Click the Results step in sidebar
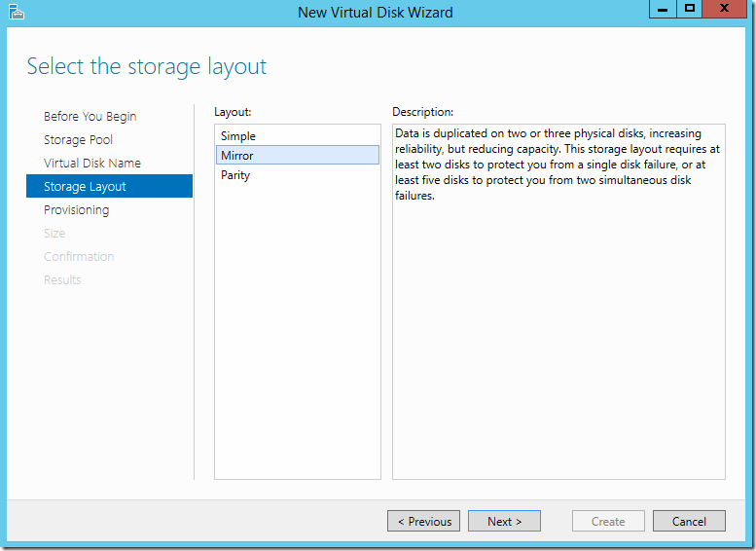Viewport: 756px width, 551px height. click(x=62, y=280)
